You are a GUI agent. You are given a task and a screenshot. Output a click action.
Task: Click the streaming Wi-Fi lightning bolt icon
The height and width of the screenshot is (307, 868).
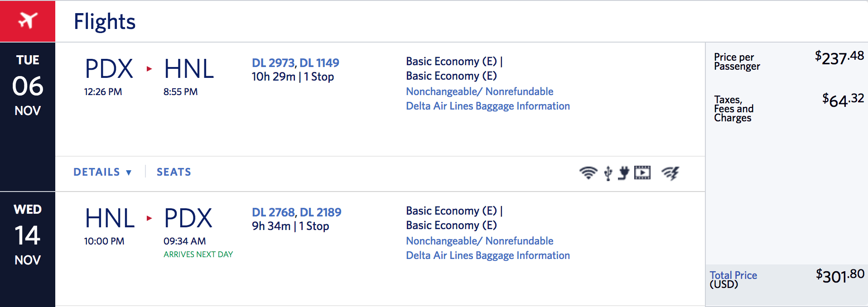pos(670,173)
